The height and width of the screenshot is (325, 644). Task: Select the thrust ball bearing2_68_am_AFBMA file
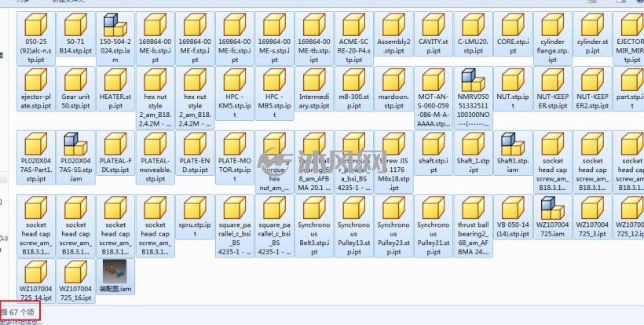[x=473, y=226]
